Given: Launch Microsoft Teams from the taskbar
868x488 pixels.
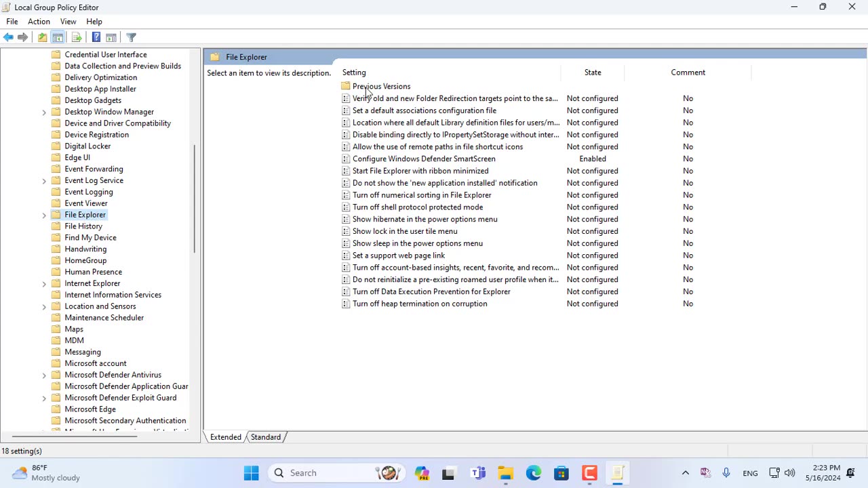Looking at the screenshot, I should [x=479, y=473].
